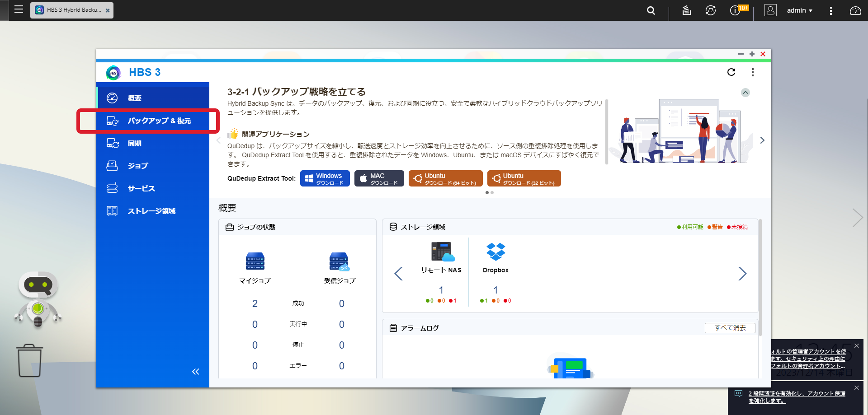Open external devices icon in top bar
868x415 pixels.
click(x=711, y=10)
